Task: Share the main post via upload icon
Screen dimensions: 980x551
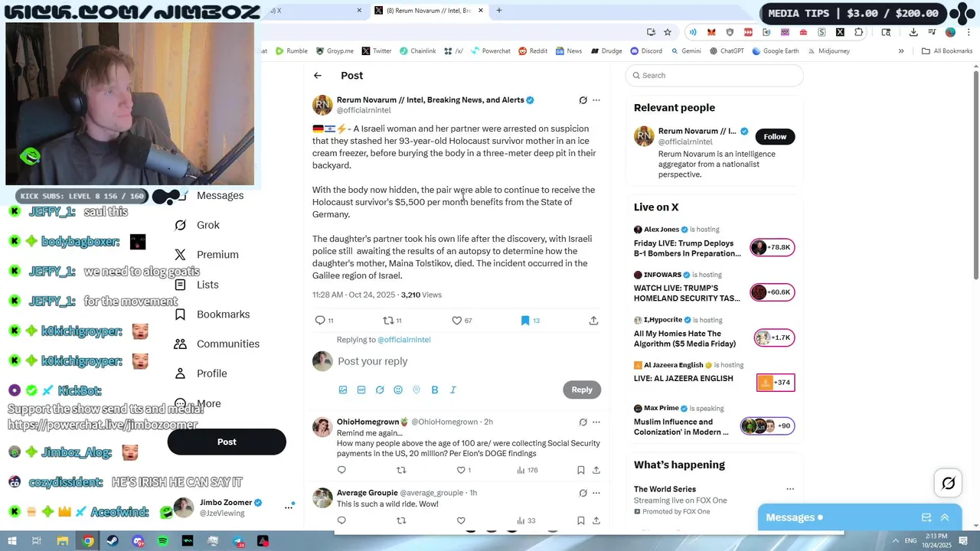Action: [593, 321]
